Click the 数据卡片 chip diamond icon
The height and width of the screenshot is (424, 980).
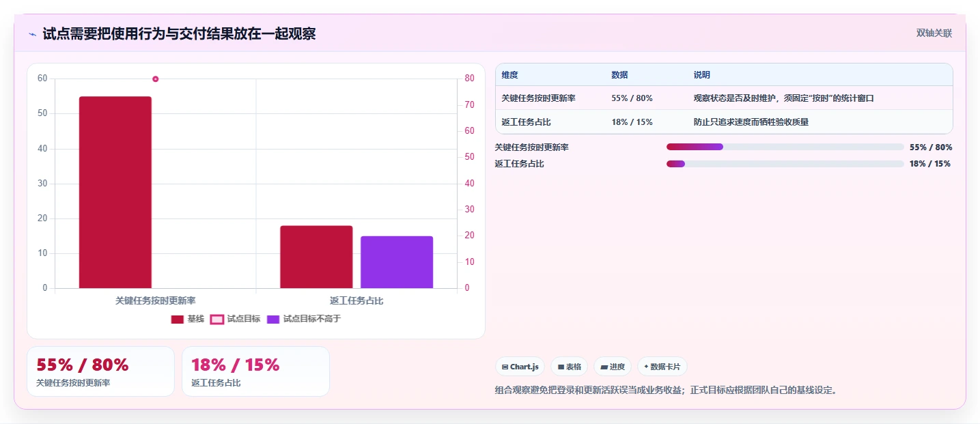tap(646, 367)
